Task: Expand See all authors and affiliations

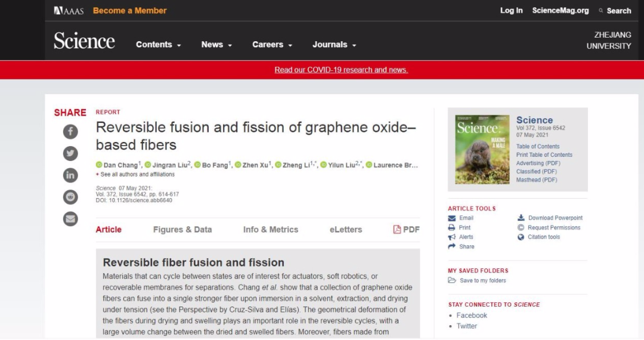Action: pos(135,175)
